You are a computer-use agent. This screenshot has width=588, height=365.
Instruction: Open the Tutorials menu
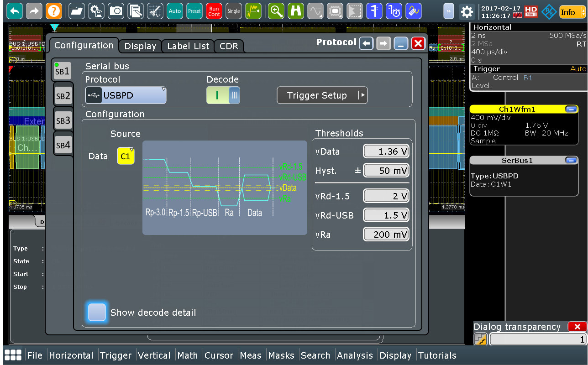click(x=437, y=355)
